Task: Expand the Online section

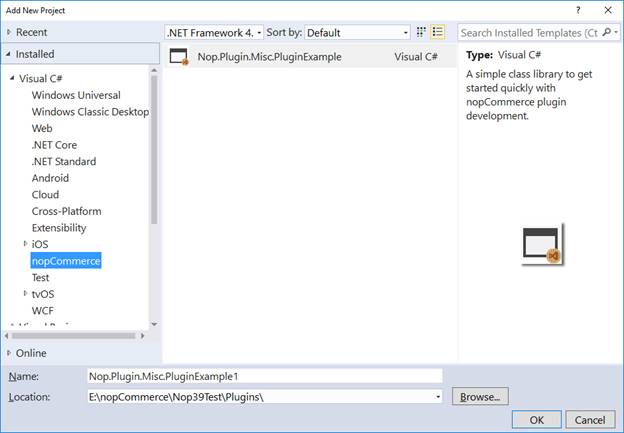Action: 9,353
